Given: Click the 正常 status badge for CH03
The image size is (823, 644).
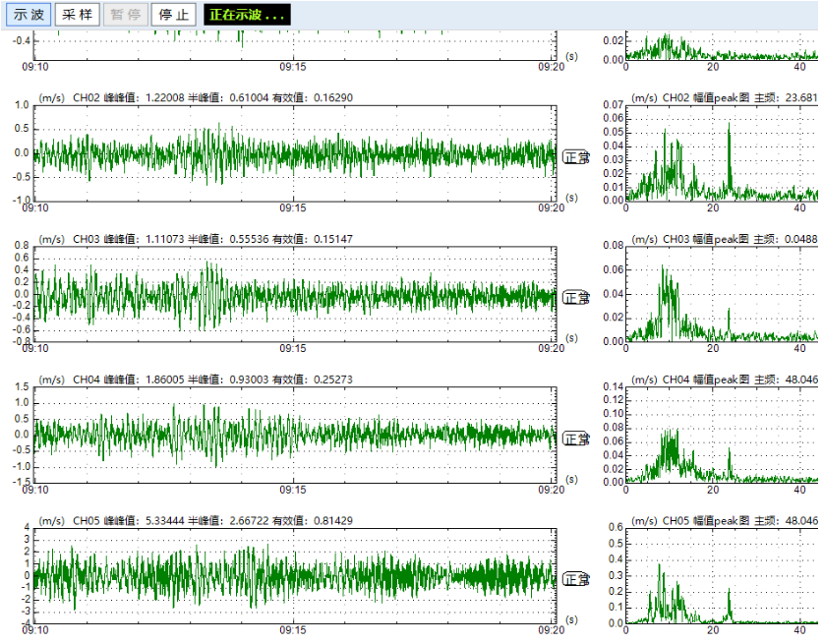Looking at the screenshot, I should point(575,298).
